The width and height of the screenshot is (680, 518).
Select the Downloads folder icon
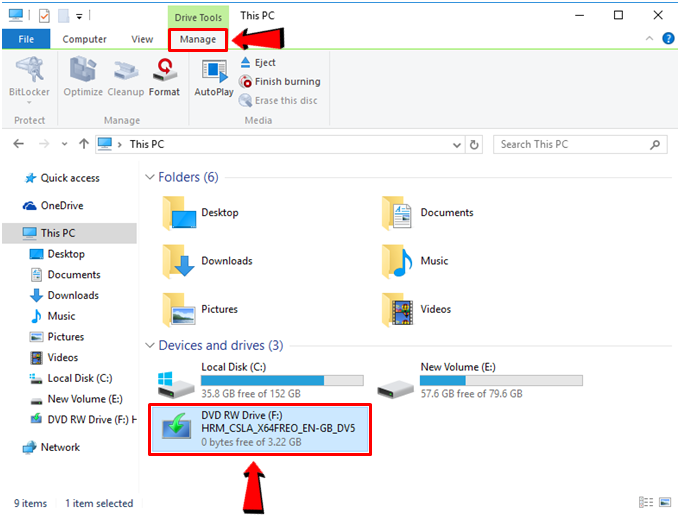[x=179, y=261]
